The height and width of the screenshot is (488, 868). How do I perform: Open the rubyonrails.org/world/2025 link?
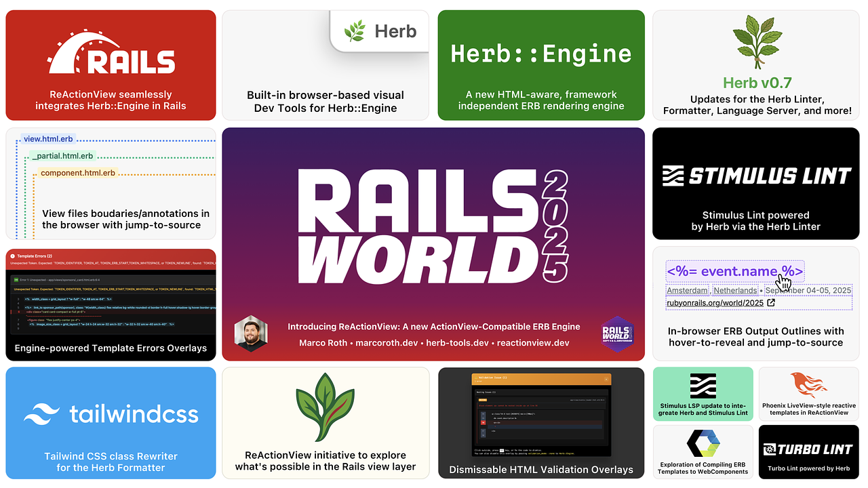(x=715, y=302)
